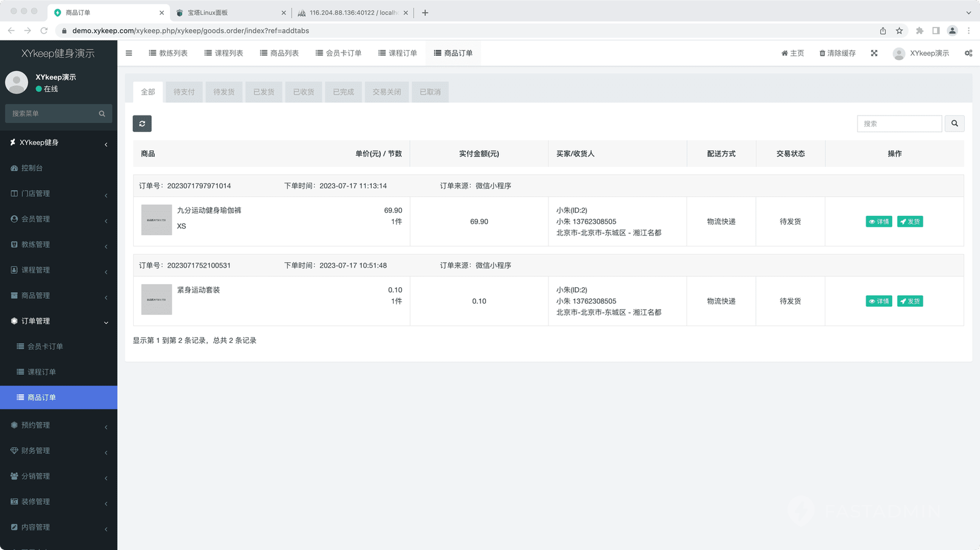
Task: View 详情 for the 紧身运动套装 order
Action: pyautogui.click(x=879, y=301)
